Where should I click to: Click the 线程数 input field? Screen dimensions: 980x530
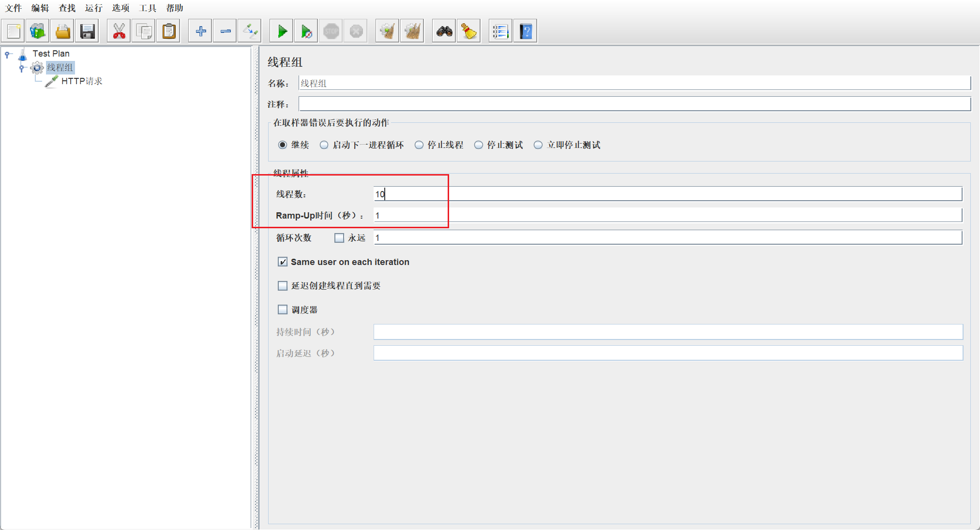[668, 194]
